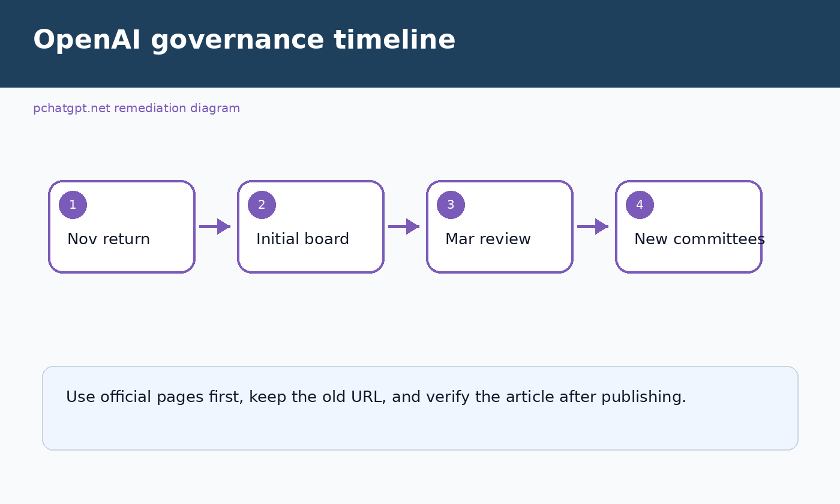Select the 'Initial board' step card
The image size is (840, 504).
click(x=311, y=227)
